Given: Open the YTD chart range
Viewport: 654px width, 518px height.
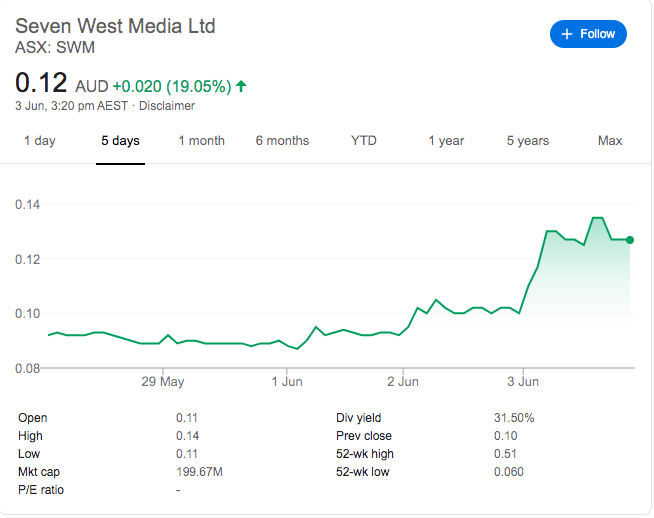Looking at the screenshot, I should coord(364,141).
